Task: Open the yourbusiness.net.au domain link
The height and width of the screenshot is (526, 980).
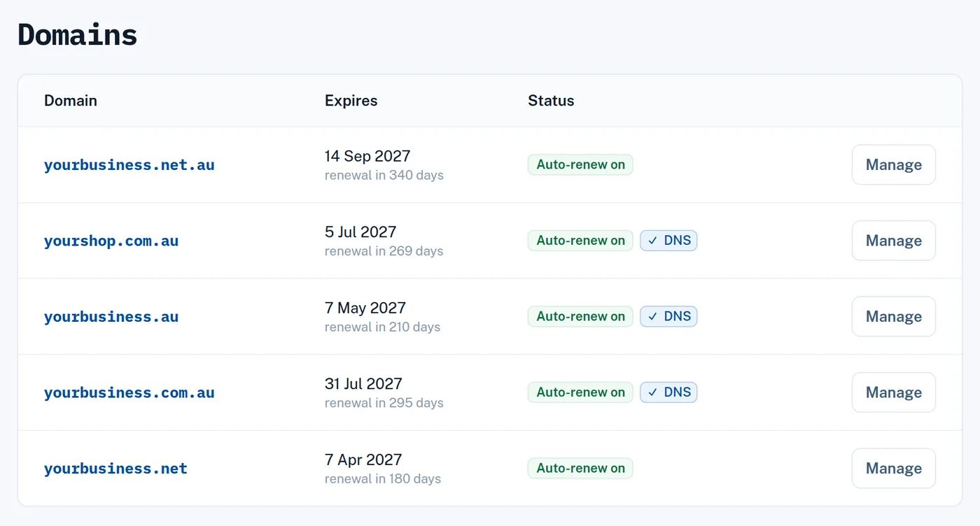Action: click(x=129, y=165)
